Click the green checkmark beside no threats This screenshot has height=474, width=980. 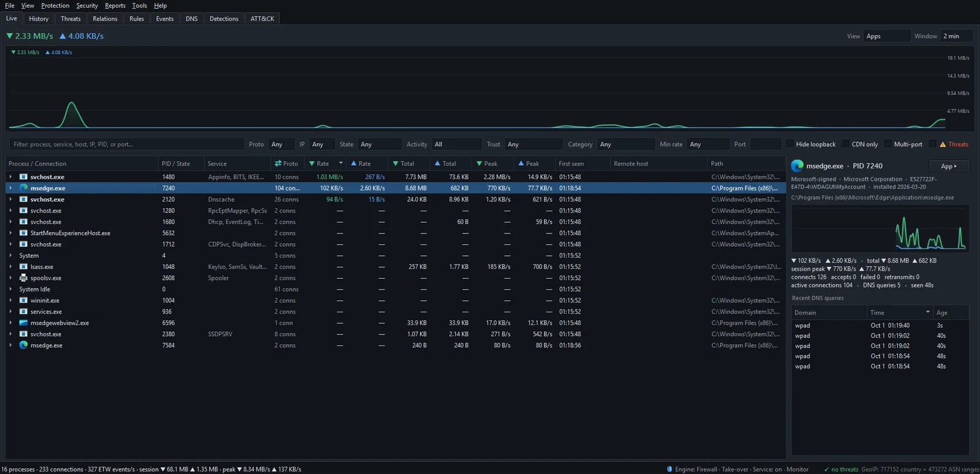click(826, 470)
